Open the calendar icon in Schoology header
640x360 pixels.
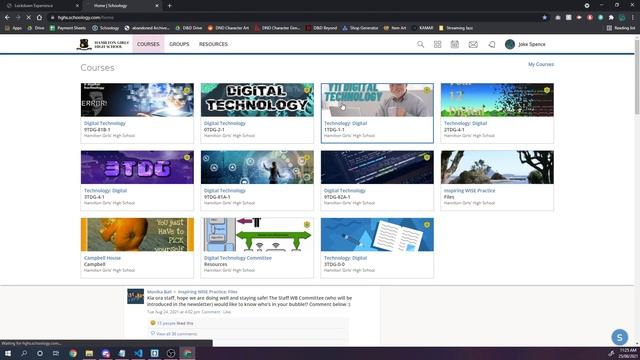point(455,44)
